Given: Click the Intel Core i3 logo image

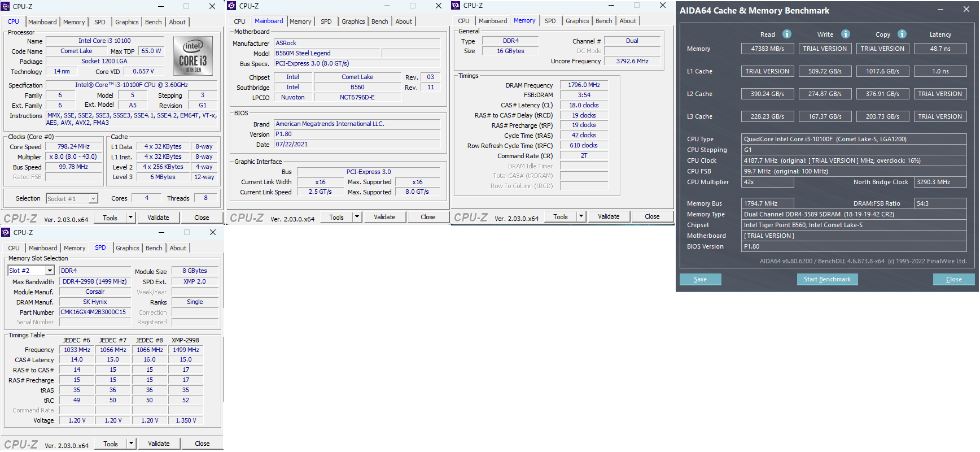Looking at the screenshot, I should (x=193, y=56).
